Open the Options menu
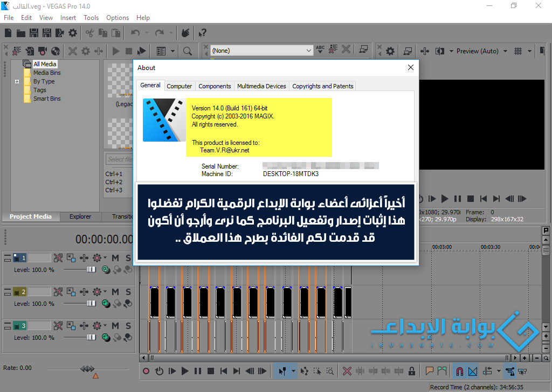The height and width of the screenshot is (392, 552). click(118, 18)
